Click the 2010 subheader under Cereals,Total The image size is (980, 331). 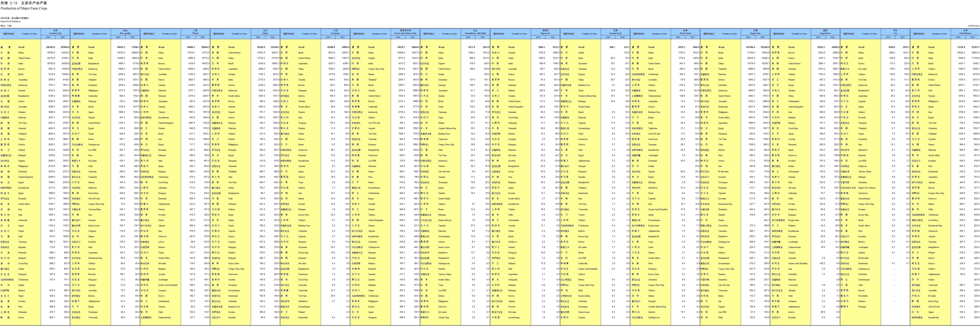(x=48, y=37)
